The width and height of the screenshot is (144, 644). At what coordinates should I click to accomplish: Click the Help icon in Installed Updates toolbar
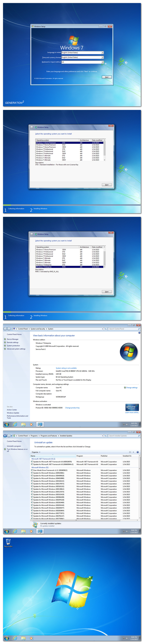[x=137, y=452]
